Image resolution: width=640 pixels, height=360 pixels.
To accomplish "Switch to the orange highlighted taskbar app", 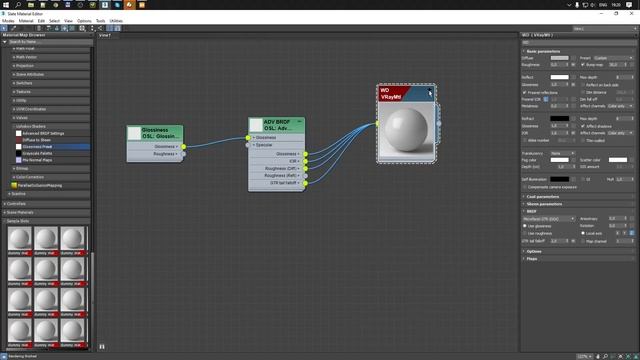I will pyautogui.click(x=129, y=5).
